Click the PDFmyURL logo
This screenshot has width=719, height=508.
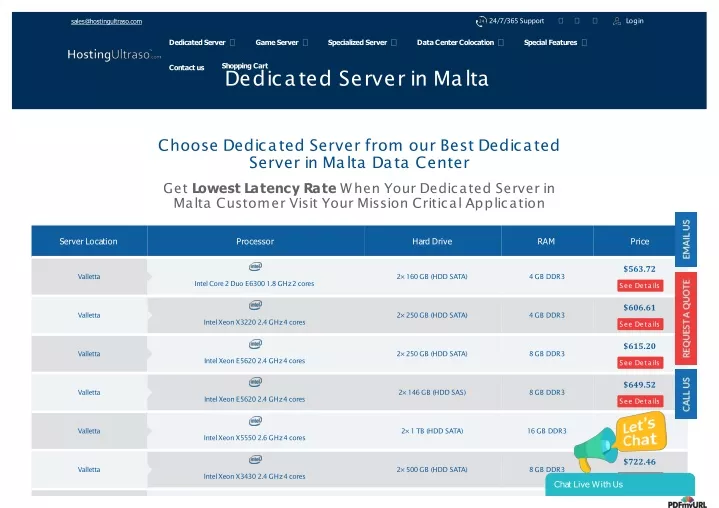[x=687, y=503]
